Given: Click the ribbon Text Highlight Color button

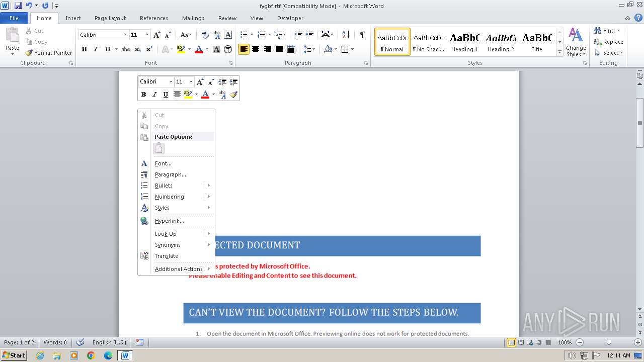Looking at the screenshot, I should pyautogui.click(x=181, y=49).
